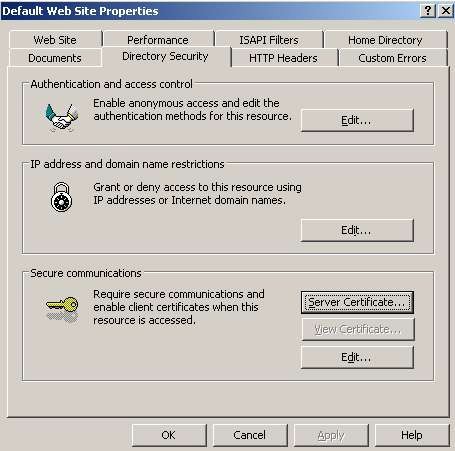Open the Custom Errors tab
This screenshot has height=451, width=455.
(x=393, y=58)
